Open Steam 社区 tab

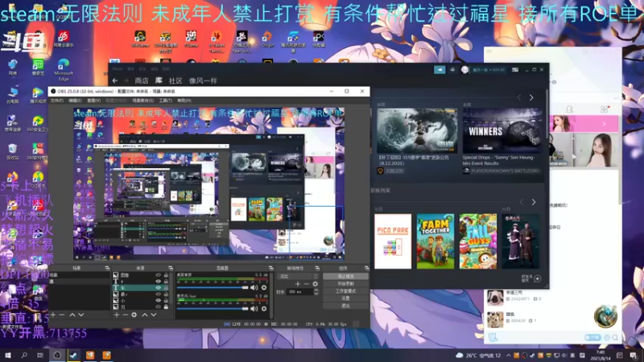(x=175, y=81)
